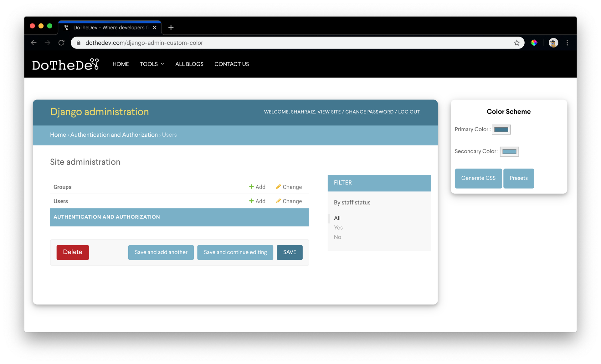601x364 pixels.
Task: Go to ALL BLOGS
Action: (x=189, y=64)
